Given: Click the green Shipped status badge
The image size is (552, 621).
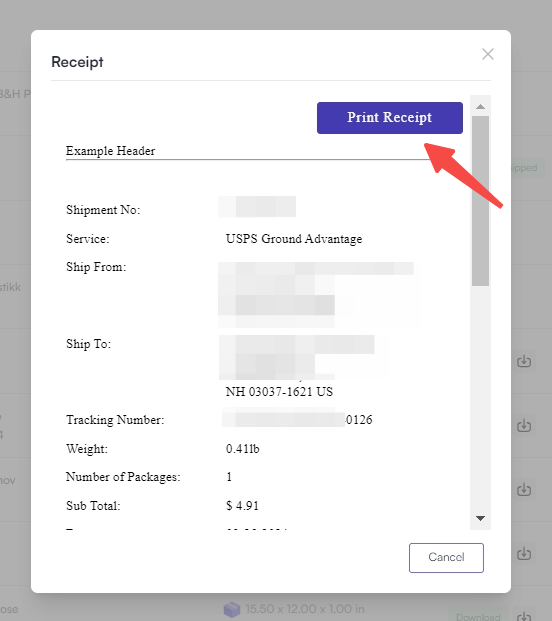Looking at the screenshot, I should pyautogui.click(x=525, y=168).
